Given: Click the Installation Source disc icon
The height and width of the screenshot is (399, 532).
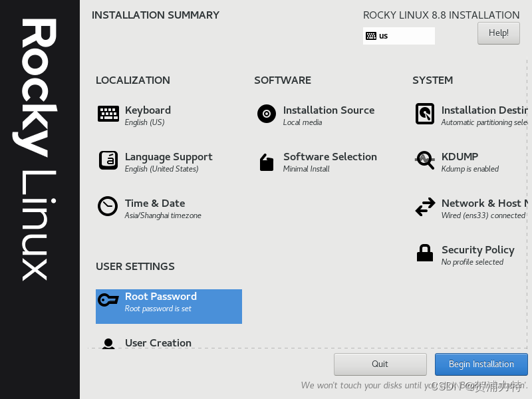Looking at the screenshot, I should (267, 114).
